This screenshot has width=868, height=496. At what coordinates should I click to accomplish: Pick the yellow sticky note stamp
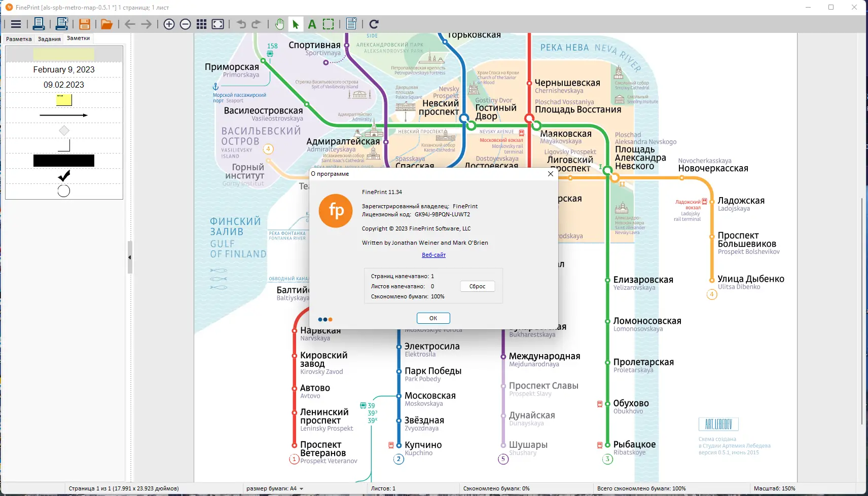pos(64,100)
